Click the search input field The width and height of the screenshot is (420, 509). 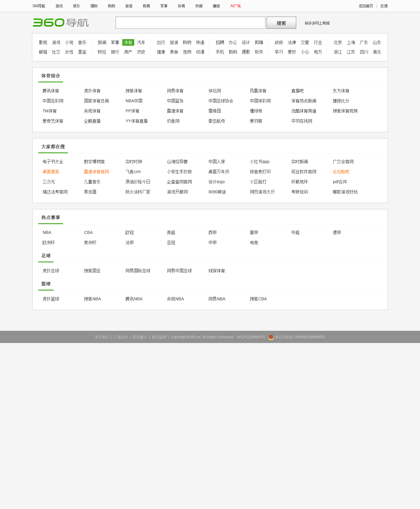190,23
